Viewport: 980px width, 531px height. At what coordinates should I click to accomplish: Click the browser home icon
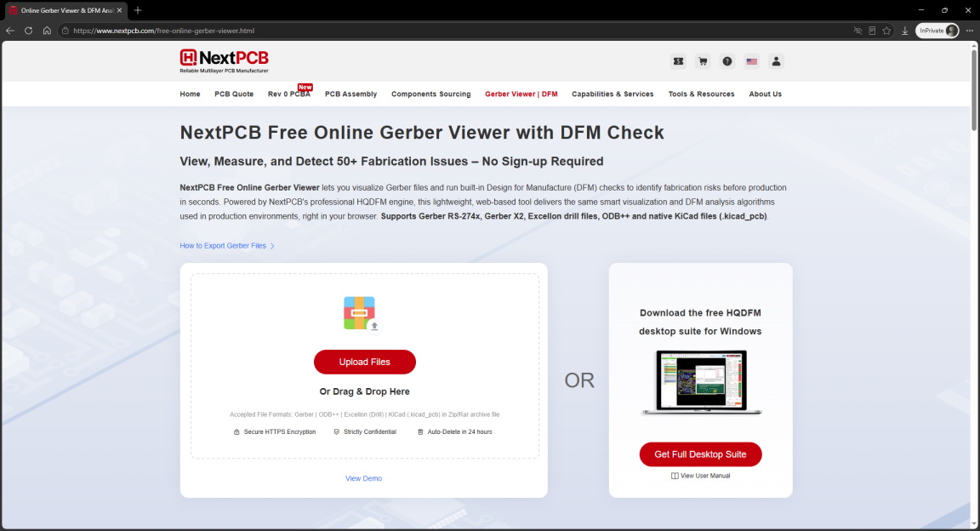tap(47, 31)
